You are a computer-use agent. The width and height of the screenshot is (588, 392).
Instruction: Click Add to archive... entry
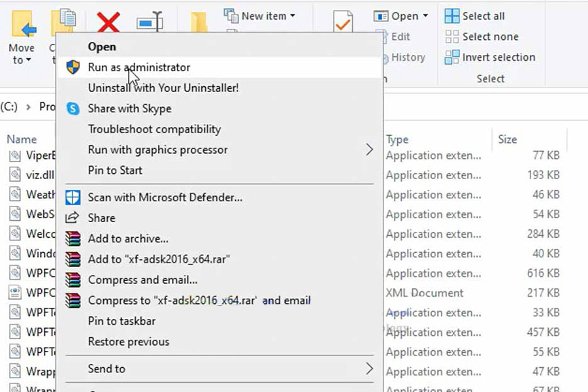click(220, 238)
